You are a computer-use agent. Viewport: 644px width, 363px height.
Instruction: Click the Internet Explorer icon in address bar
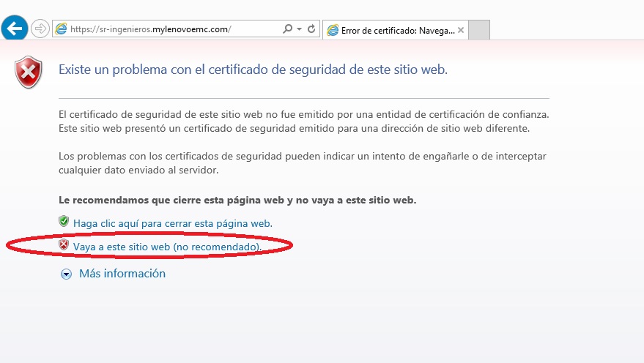click(61, 29)
